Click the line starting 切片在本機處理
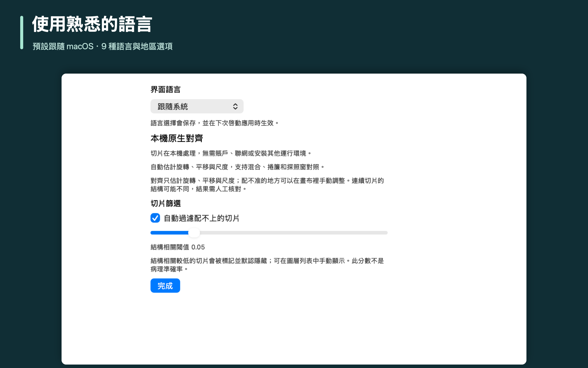 [x=231, y=153]
